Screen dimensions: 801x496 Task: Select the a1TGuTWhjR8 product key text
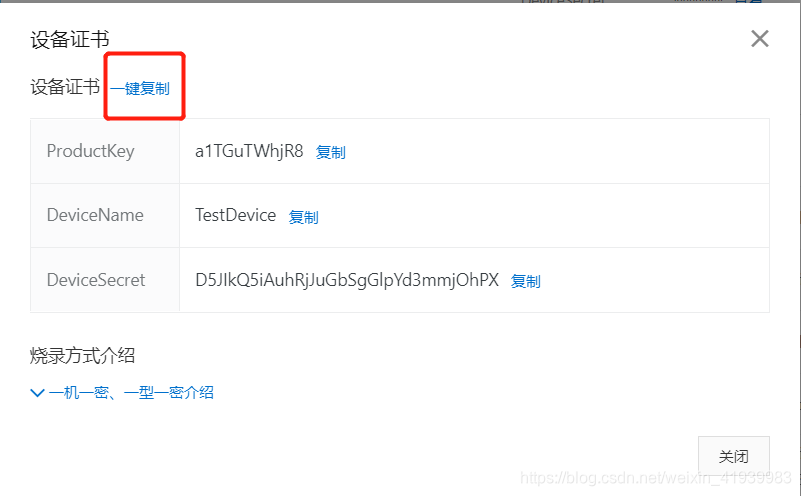pos(249,151)
